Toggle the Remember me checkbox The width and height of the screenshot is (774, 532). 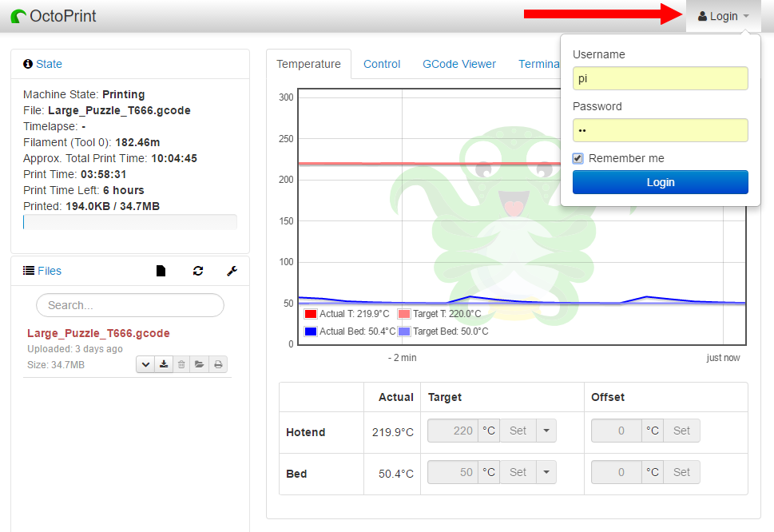578,158
